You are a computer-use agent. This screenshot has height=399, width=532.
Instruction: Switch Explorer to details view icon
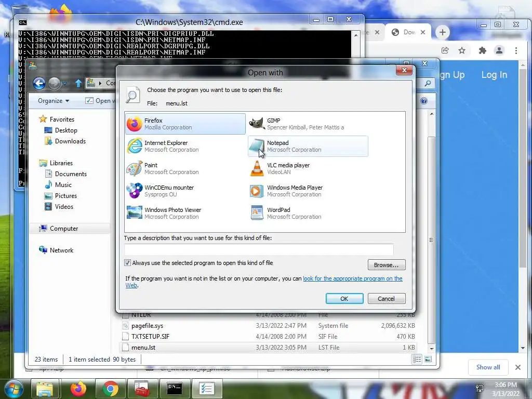point(417,359)
